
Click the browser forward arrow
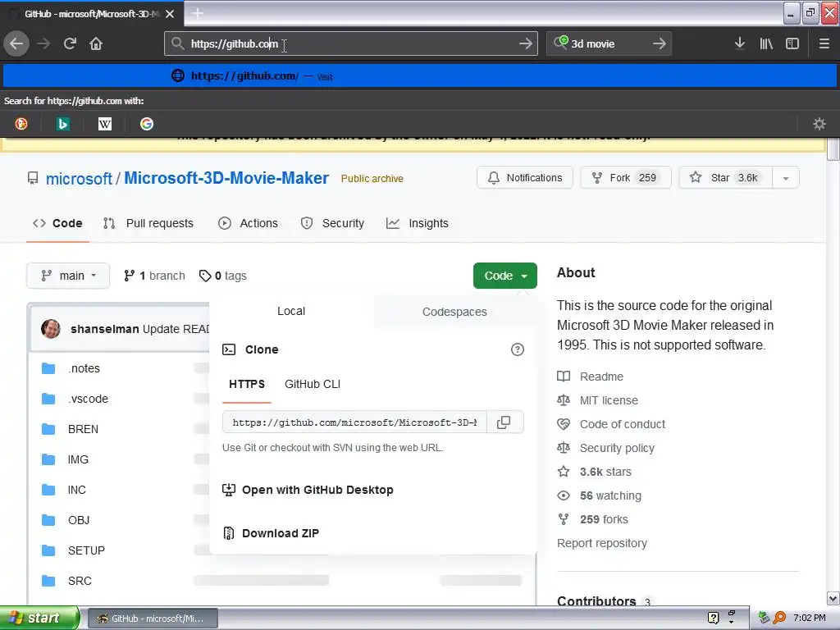(43, 43)
